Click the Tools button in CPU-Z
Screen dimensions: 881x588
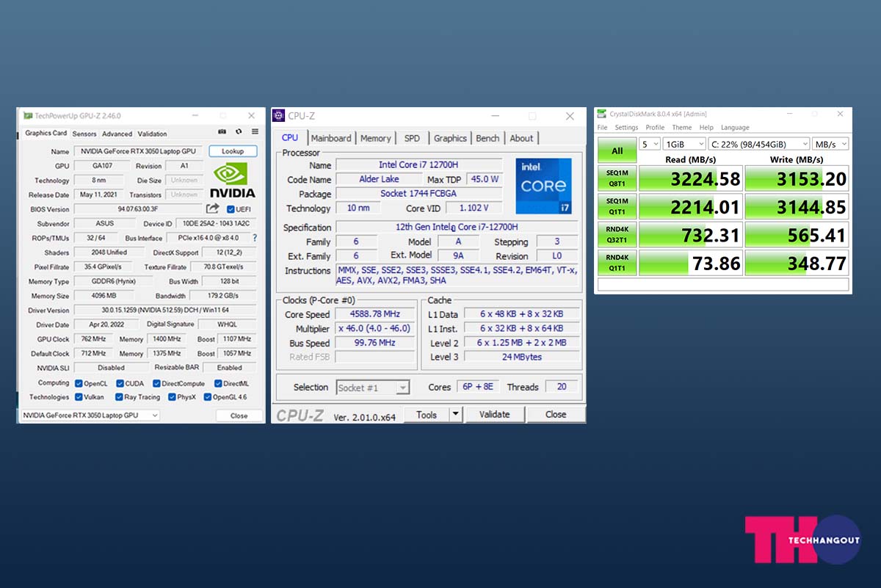coord(427,415)
